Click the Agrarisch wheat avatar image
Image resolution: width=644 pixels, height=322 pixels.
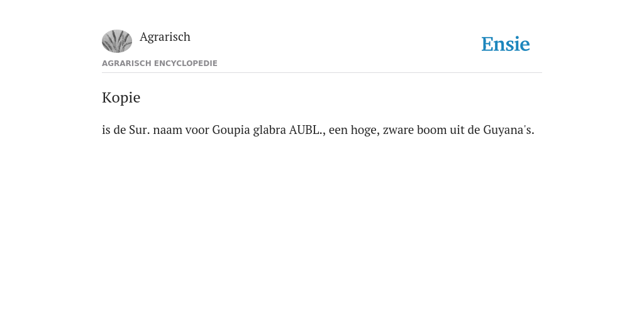point(117,41)
